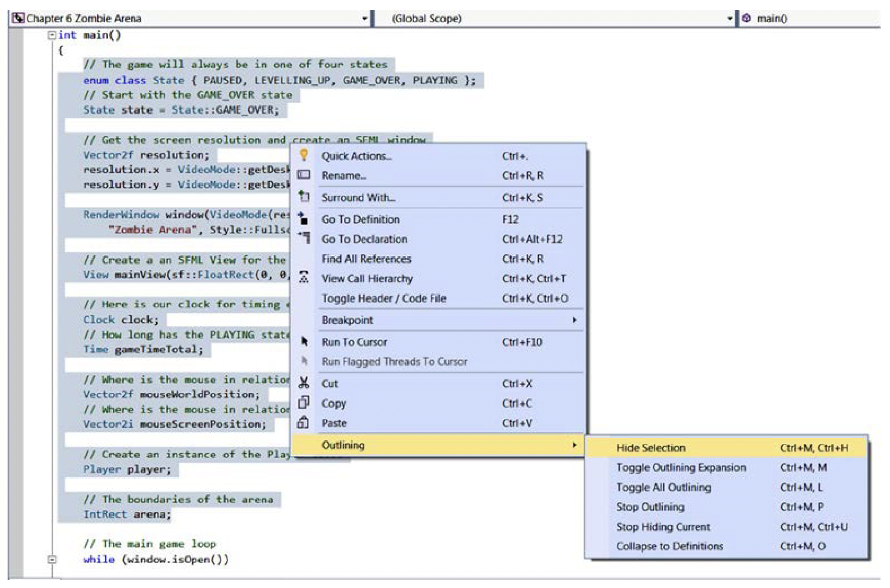Viewport: 890px width, 588px height.
Task: Collapse the int main() outlining block
Action: 51,35
